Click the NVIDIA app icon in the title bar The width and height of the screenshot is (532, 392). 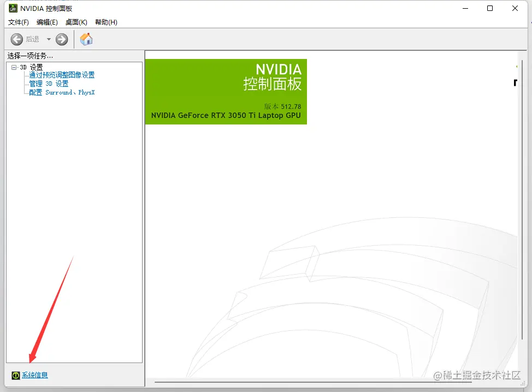tap(13, 8)
